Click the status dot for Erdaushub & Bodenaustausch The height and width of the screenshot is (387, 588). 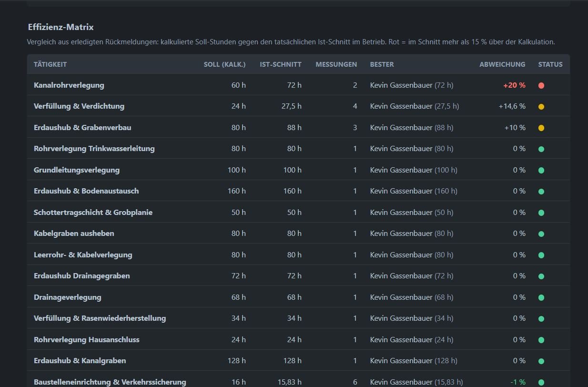[541, 192]
